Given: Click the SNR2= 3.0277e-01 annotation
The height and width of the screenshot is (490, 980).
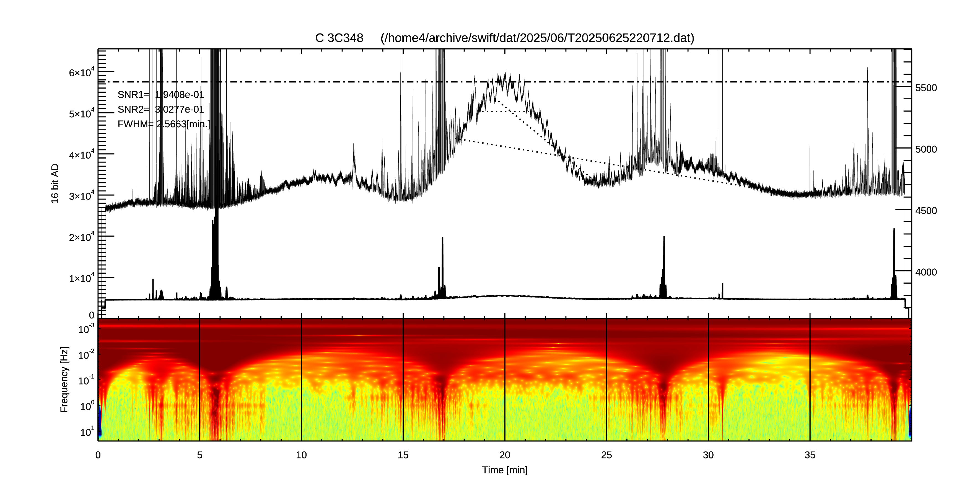Looking at the screenshot, I should click(160, 109).
